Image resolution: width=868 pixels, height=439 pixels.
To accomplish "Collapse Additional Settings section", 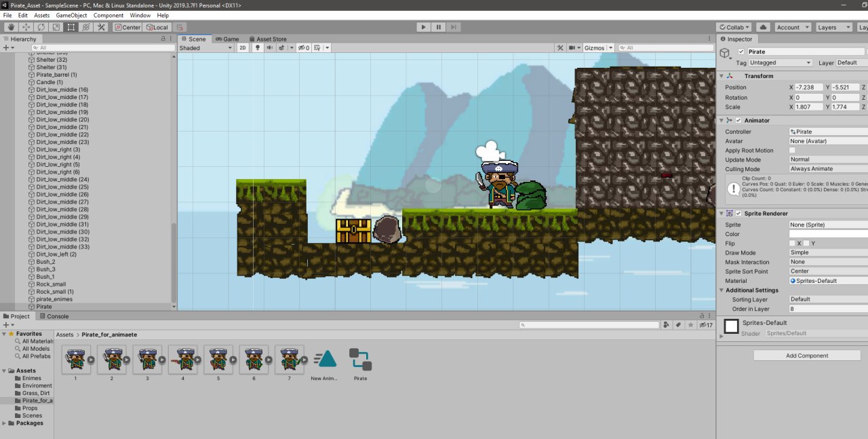I will click(x=722, y=290).
